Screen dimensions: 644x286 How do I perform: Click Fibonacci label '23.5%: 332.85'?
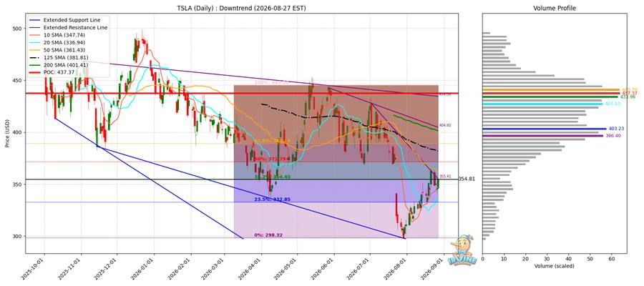[x=273, y=199]
